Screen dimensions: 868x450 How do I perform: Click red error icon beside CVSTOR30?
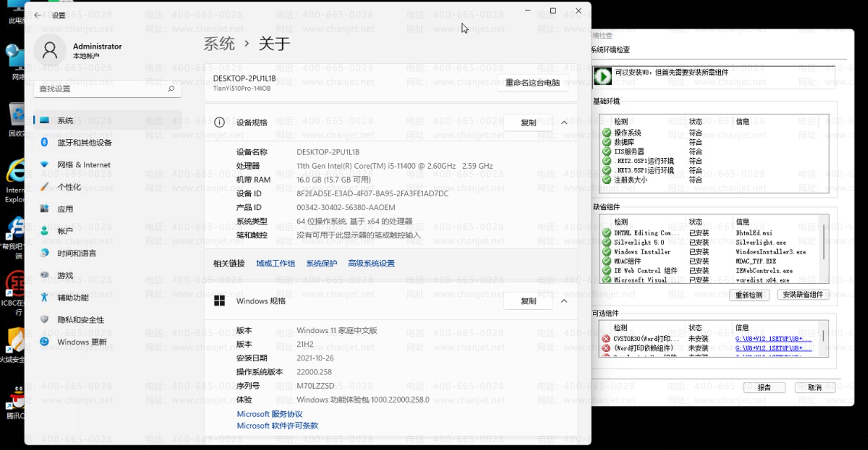pyautogui.click(x=606, y=339)
